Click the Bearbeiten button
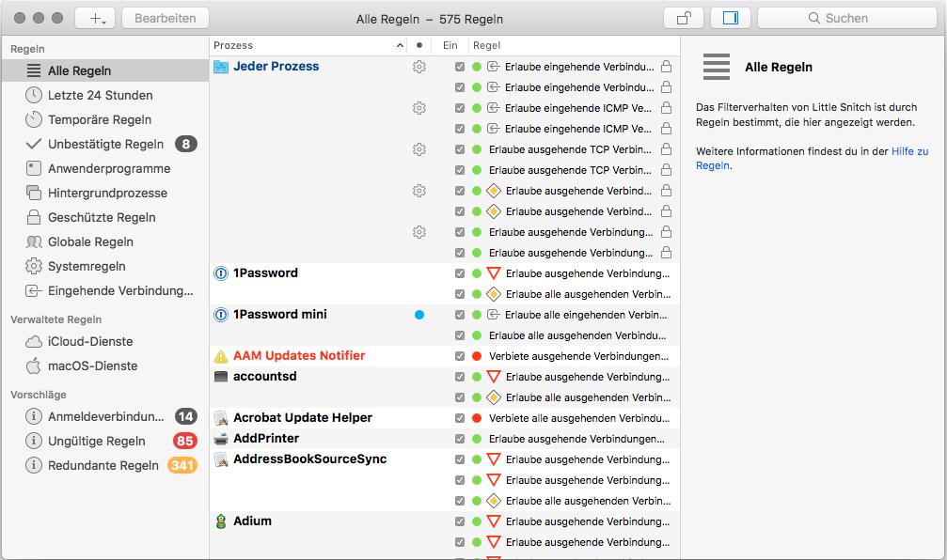 coord(166,18)
